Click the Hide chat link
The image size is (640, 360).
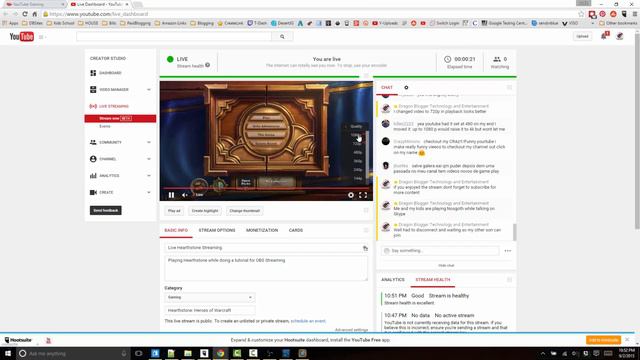pos(446,265)
